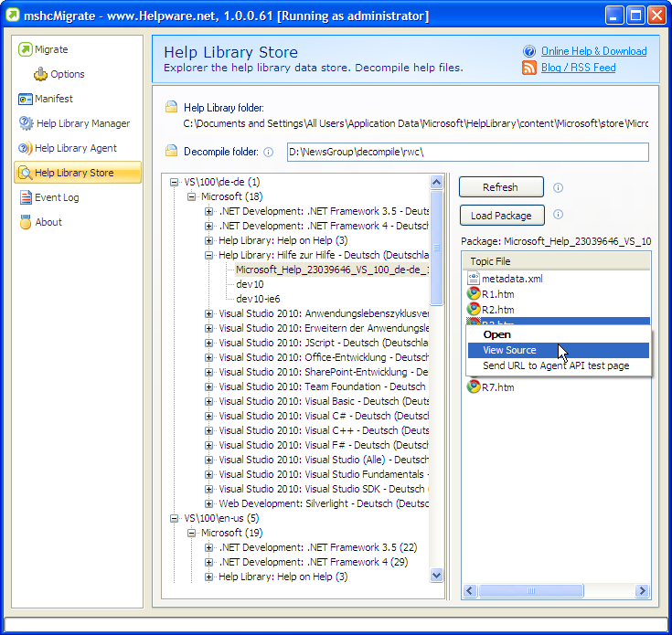Viewport: 672px width, 635px height.
Task: Collapse Hilfe zur Hilfe - Deutsch node
Action: click(208, 255)
